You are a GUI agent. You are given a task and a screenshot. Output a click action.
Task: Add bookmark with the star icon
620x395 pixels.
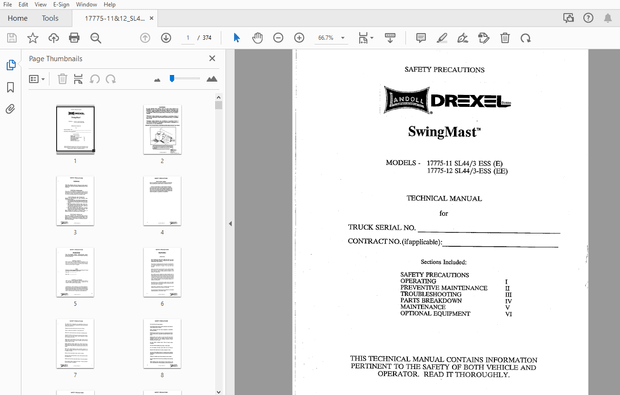tap(33, 38)
